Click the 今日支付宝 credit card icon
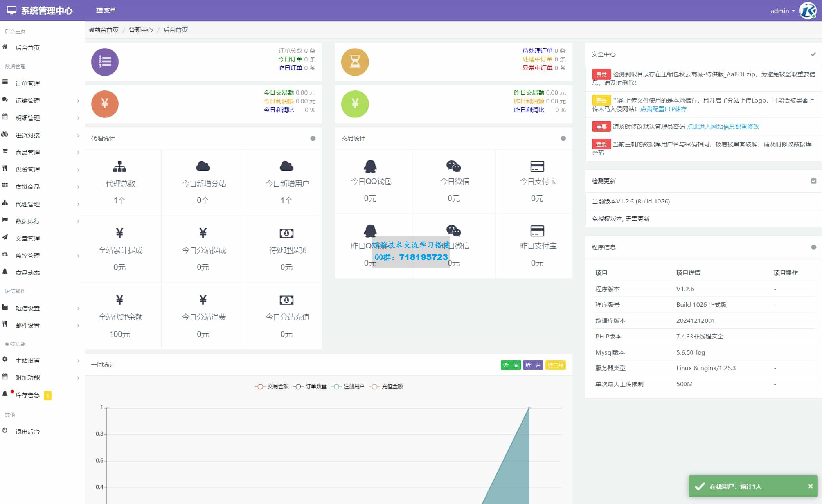This screenshot has height=504, width=822. [x=537, y=166]
